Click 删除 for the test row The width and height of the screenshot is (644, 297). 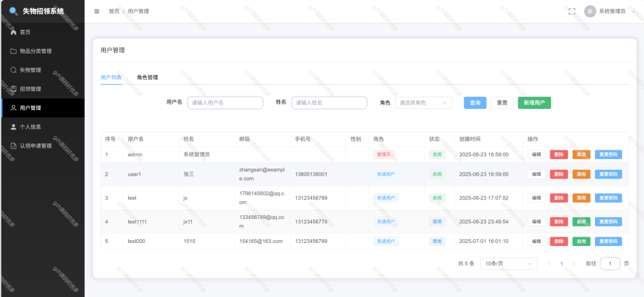click(x=559, y=198)
